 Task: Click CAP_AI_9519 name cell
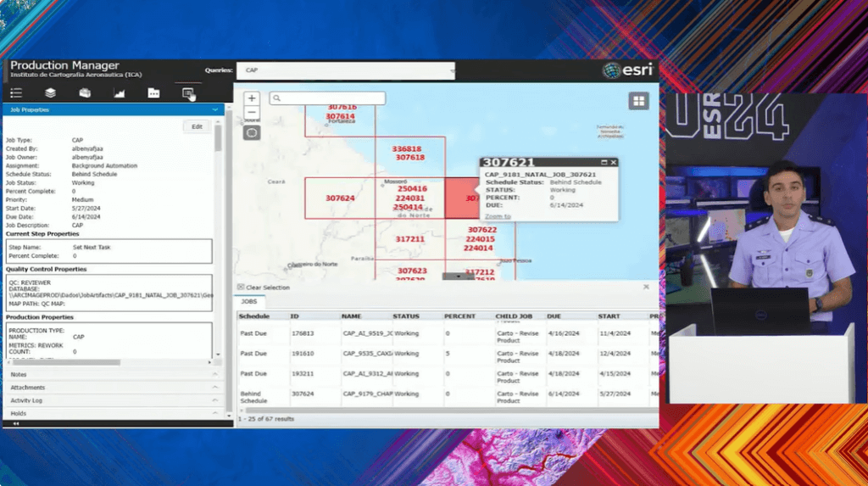[368, 333]
